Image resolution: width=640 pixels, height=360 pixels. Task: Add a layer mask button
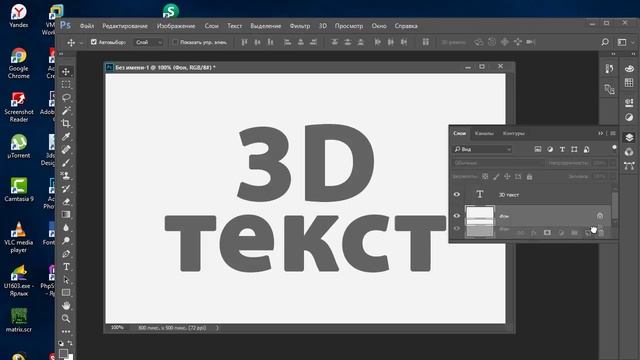pos(547,233)
